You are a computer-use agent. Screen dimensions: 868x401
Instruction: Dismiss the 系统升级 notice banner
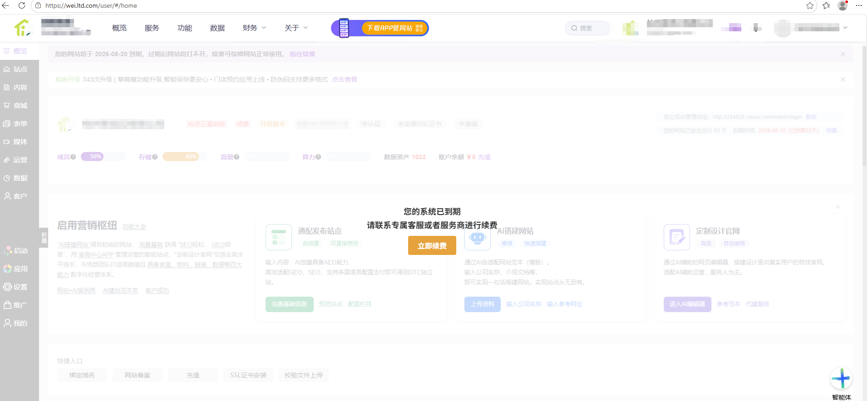(x=843, y=79)
